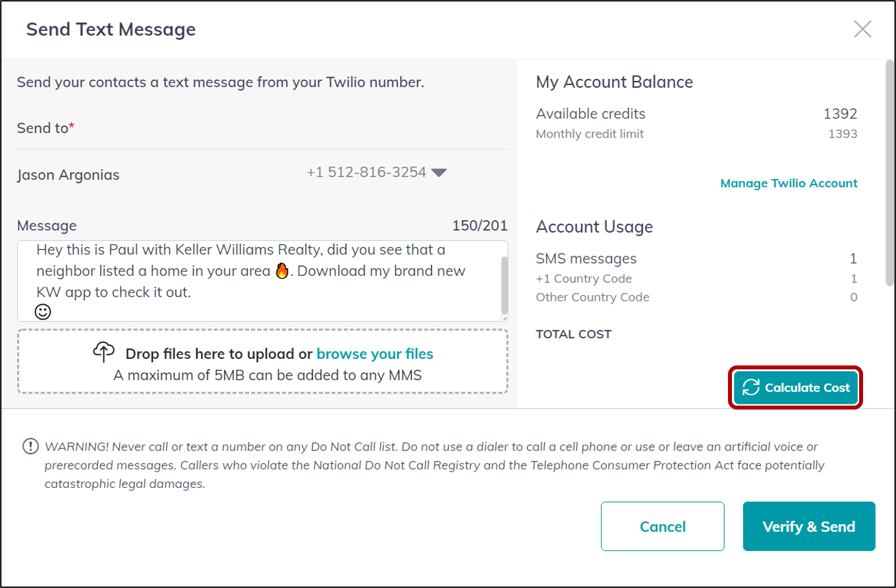This screenshot has height=588, width=896.
Task: Cancel sending the text message
Action: [x=662, y=526]
